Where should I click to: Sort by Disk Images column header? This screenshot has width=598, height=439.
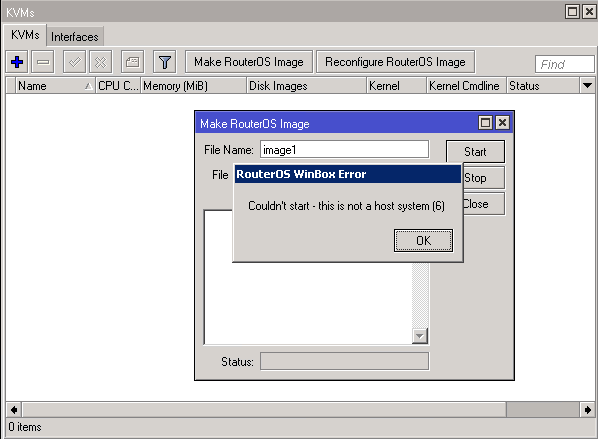pos(307,86)
